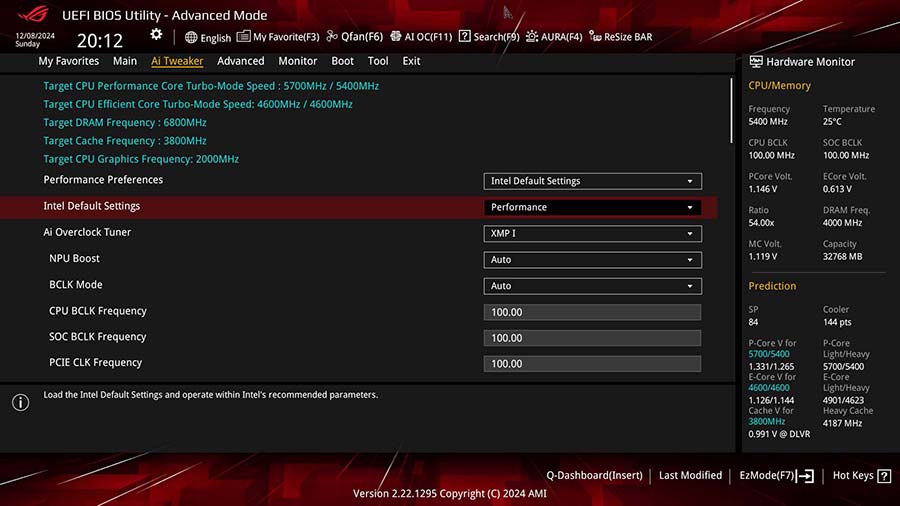Image resolution: width=900 pixels, height=506 pixels.
Task: Select the Ai Tweaker tab
Action: [x=177, y=61]
